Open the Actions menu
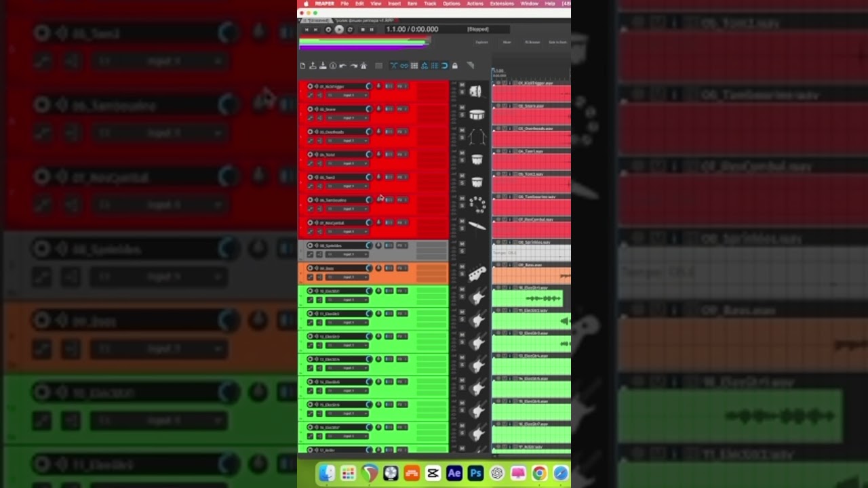Image resolution: width=868 pixels, height=488 pixels. (x=475, y=3)
